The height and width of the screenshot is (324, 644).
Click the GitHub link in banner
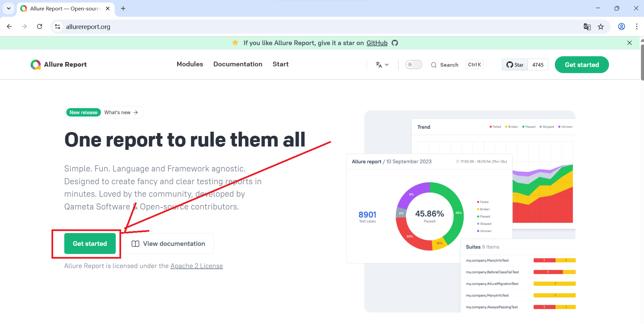point(377,43)
